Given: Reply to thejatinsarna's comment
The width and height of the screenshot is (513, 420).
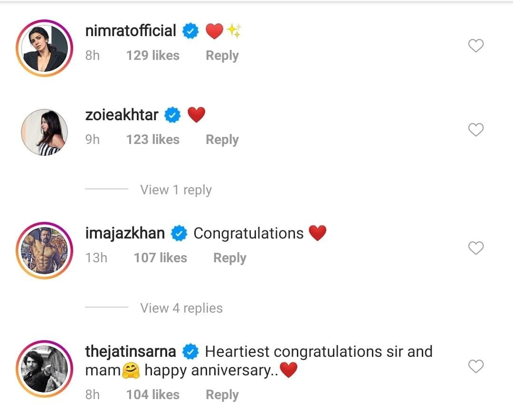Looking at the screenshot, I should 222,395.
